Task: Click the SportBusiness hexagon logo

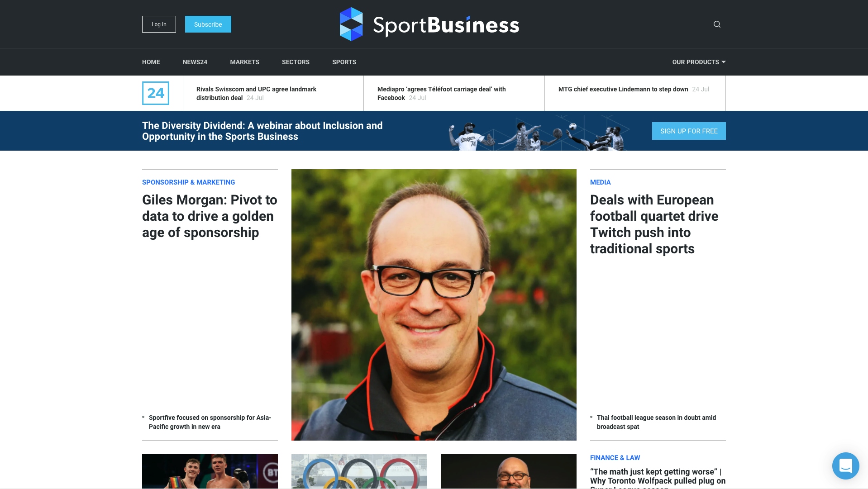Action: click(x=351, y=24)
